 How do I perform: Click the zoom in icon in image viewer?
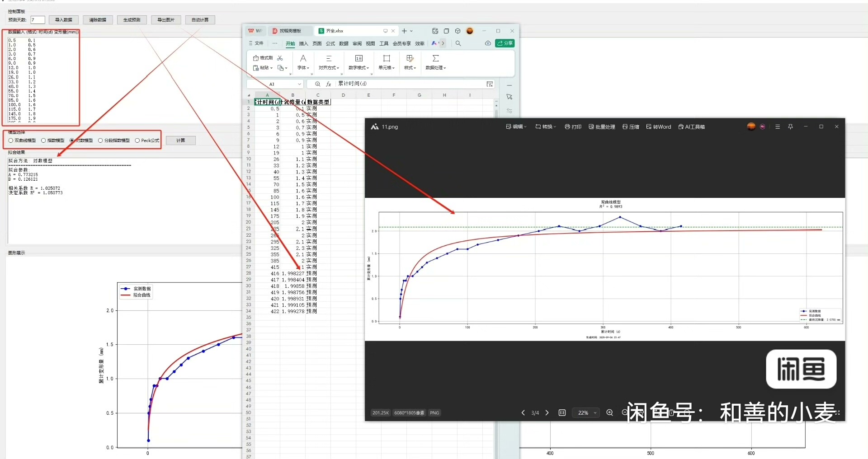[x=609, y=412]
